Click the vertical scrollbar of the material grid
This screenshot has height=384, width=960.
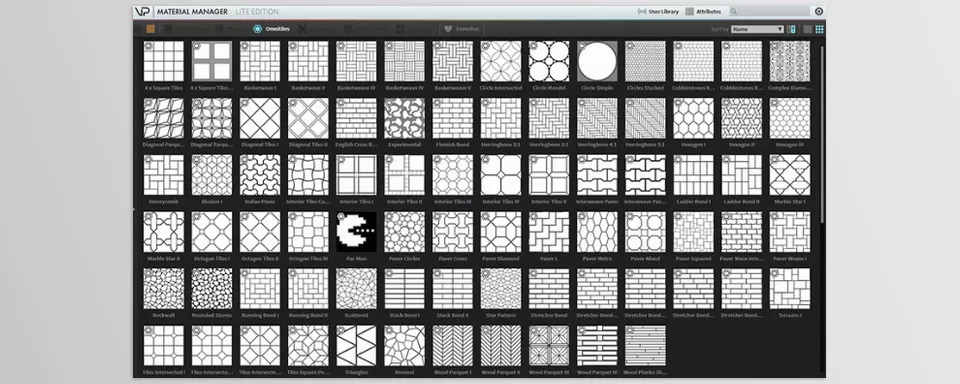point(822,135)
